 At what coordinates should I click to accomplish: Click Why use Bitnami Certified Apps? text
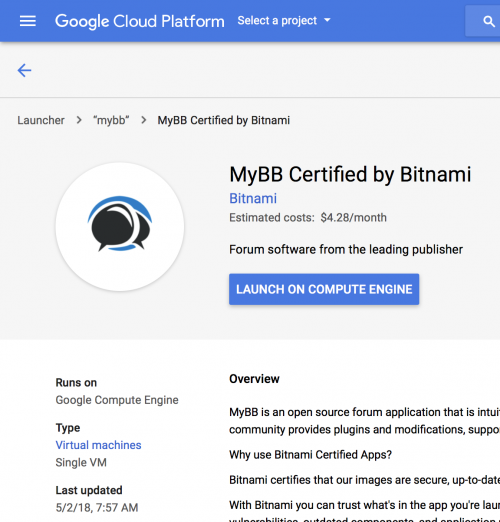click(x=310, y=455)
